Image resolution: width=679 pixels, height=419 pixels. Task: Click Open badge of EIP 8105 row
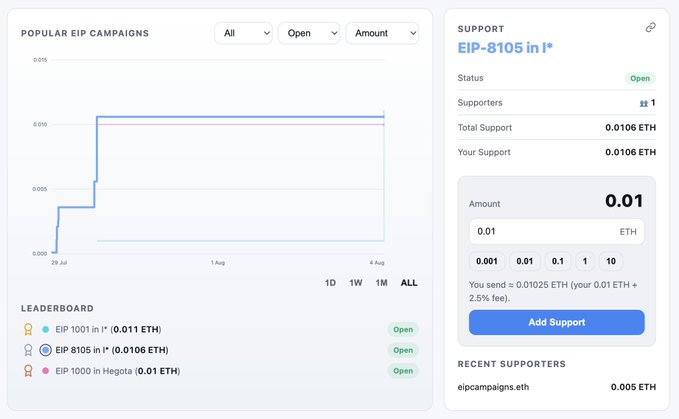[x=403, y=350]
